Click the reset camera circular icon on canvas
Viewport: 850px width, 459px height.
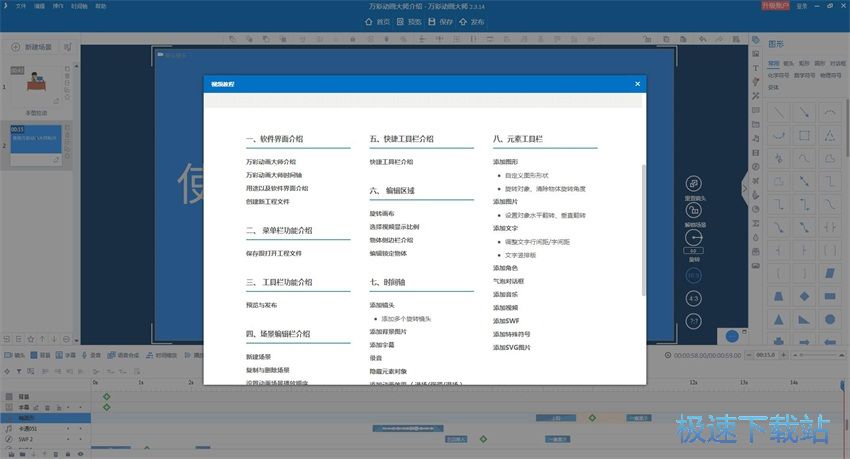pyautogui.click(x=694, y=184)
